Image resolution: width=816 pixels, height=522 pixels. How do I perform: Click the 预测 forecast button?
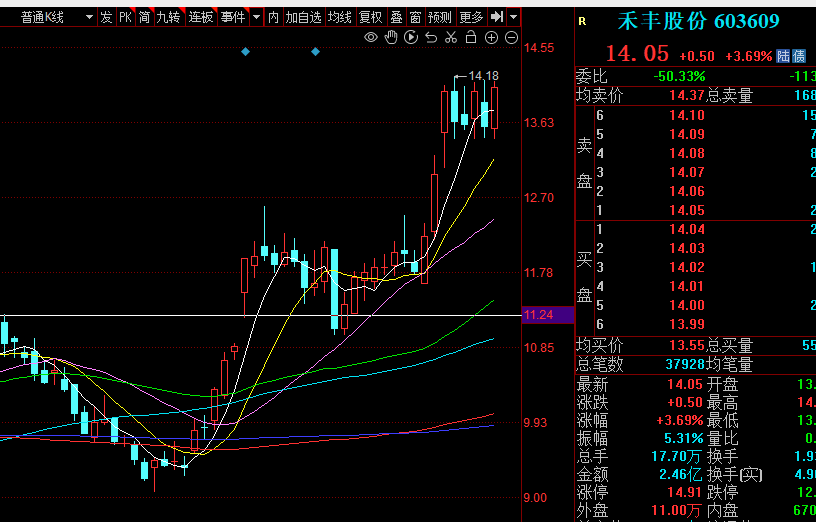coord(440,18)
